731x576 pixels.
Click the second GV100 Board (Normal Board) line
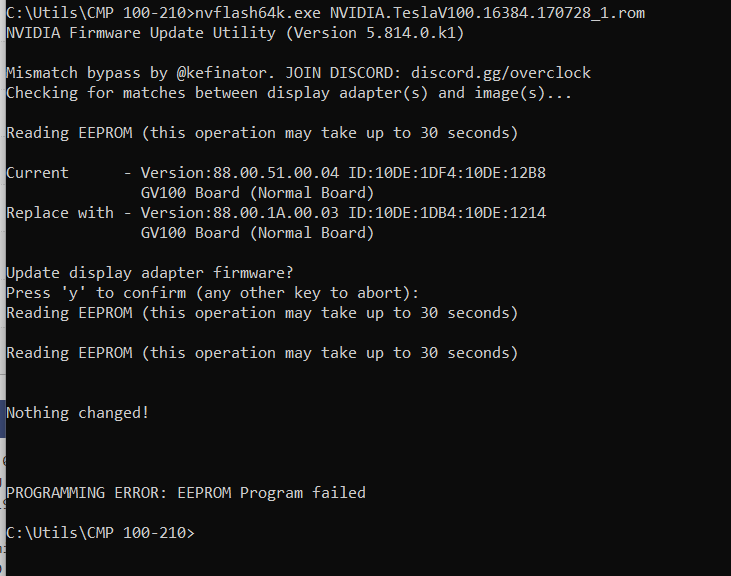coord(257,233)
